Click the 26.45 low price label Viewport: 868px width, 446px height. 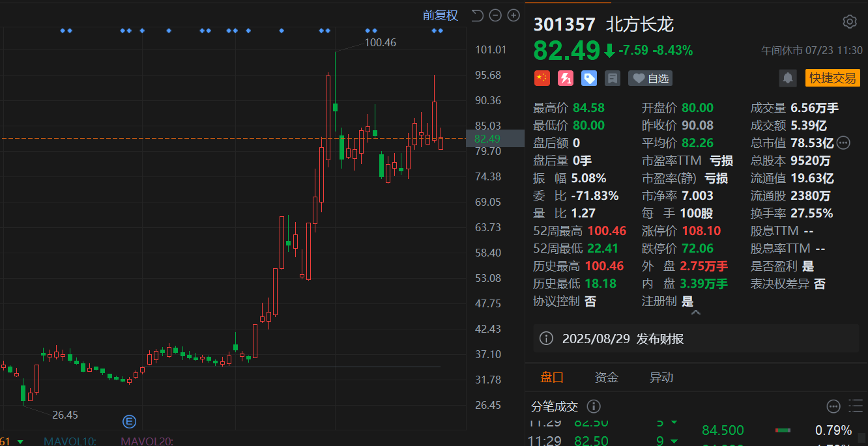click(65, 415)
